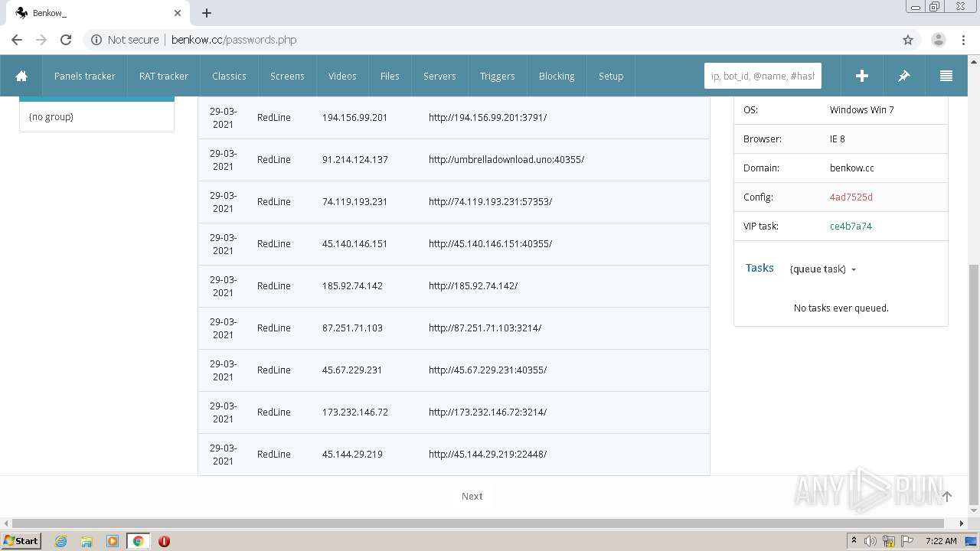This screenshot has width=980, height=551.
Task: Open Chrome profile avatar icon
Action: (938, 40)
